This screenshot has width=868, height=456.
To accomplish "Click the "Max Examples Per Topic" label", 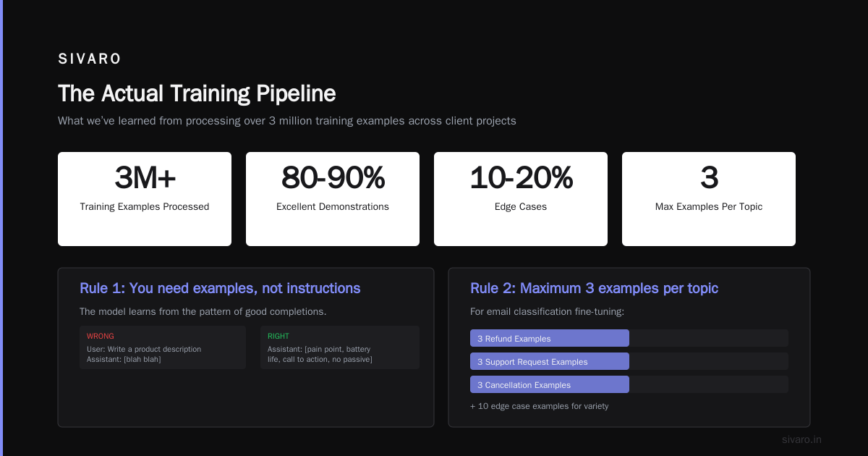I will coord(709,207).
